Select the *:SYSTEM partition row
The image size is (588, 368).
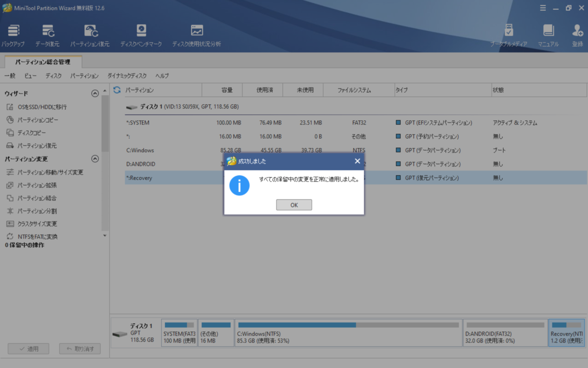click(355, 123)
